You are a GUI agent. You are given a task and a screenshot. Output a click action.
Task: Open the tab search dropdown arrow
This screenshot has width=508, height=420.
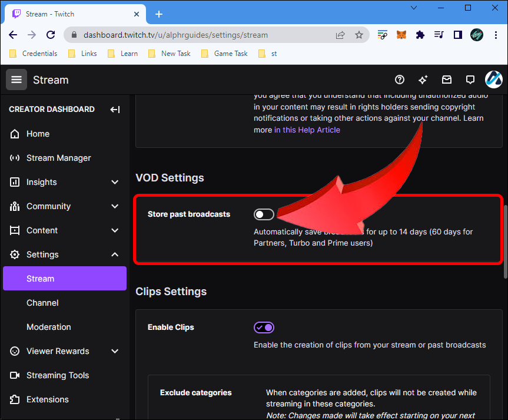click(x=414, y=8)
